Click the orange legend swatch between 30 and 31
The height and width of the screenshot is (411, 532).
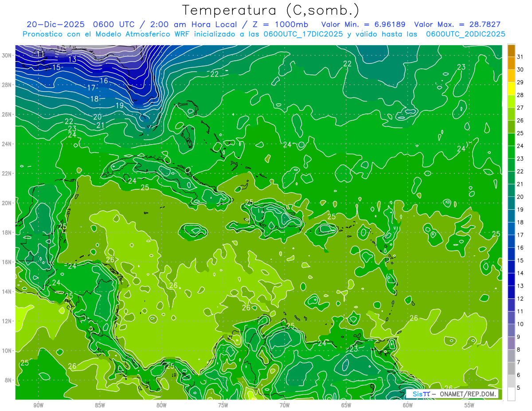click(x=511, y=63)
